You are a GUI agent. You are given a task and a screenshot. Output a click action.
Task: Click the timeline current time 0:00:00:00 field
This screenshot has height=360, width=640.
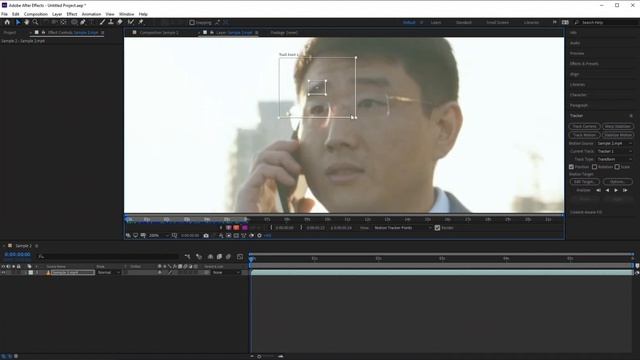(x=17, y=254)
